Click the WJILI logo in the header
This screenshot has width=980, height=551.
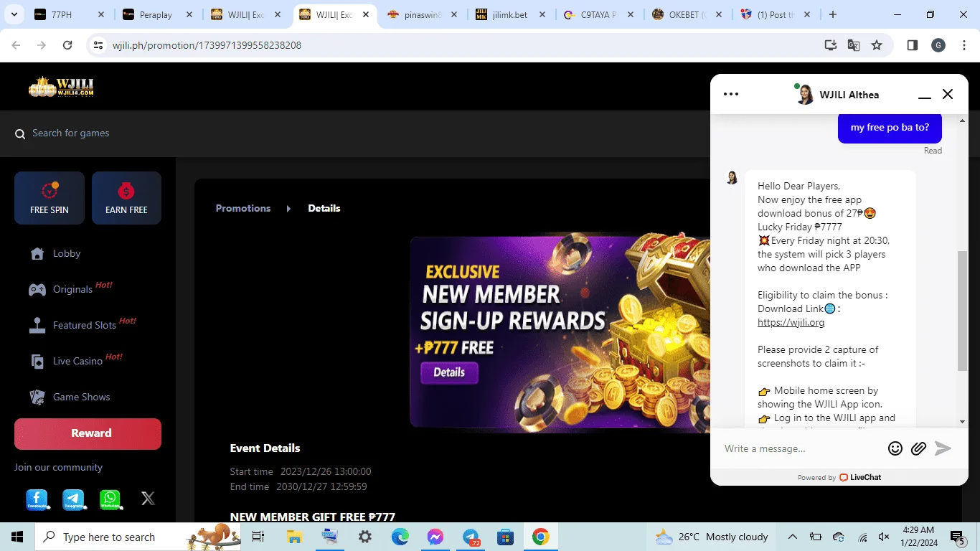pyautogui.click(x=62, y=87)
